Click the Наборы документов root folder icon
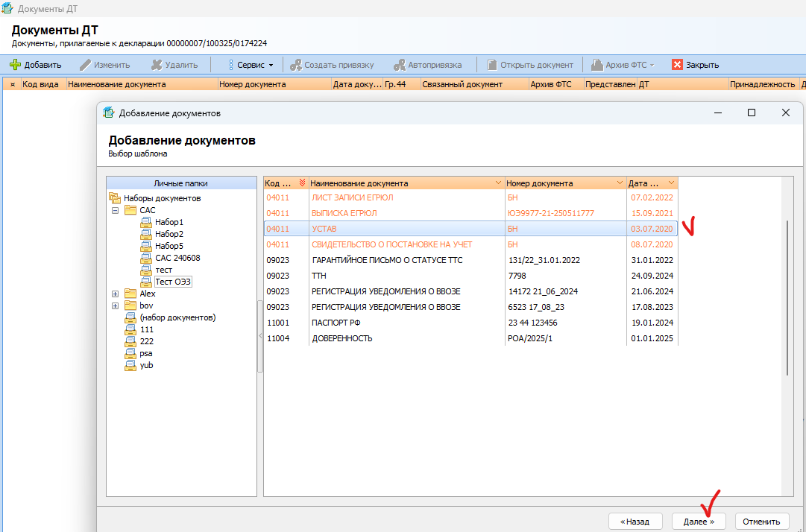 click(x=115, y=198)
